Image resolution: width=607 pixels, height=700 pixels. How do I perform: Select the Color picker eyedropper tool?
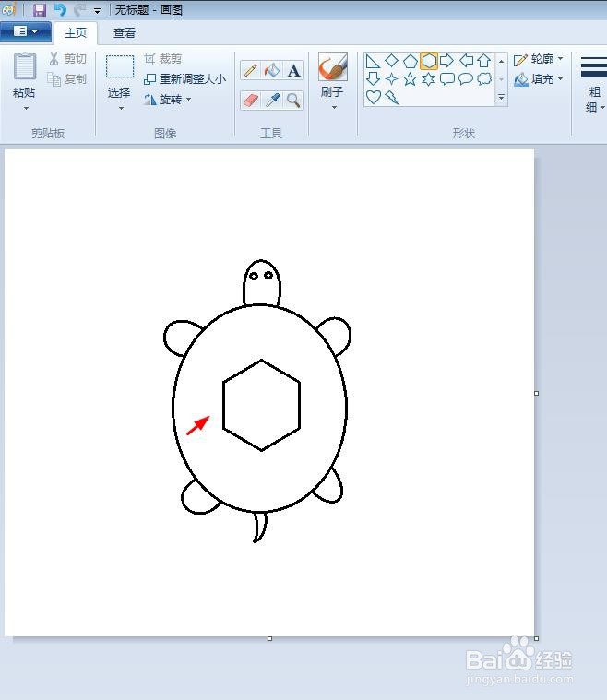point(271,100)
